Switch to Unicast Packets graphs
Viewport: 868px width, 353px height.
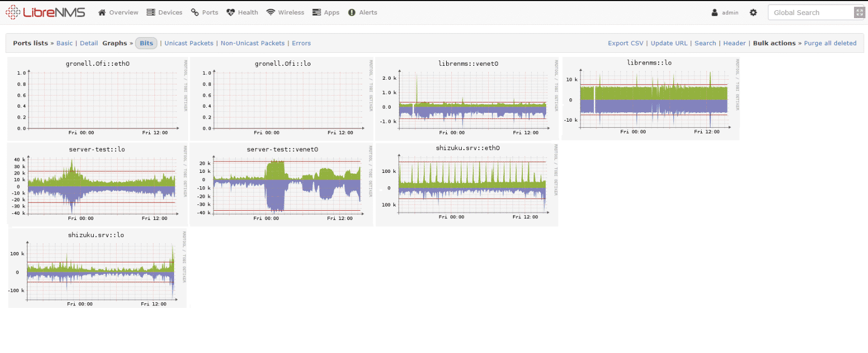(x=189, y=43)
